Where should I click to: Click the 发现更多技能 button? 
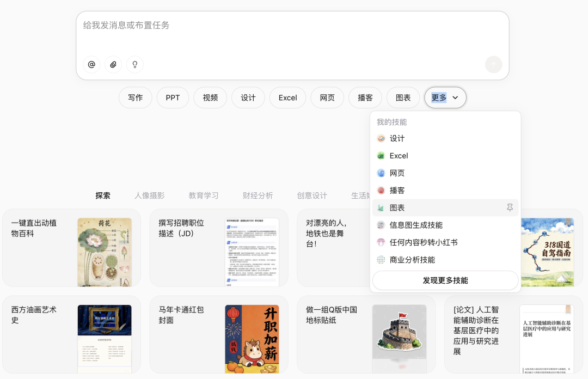tap(445, 280)
